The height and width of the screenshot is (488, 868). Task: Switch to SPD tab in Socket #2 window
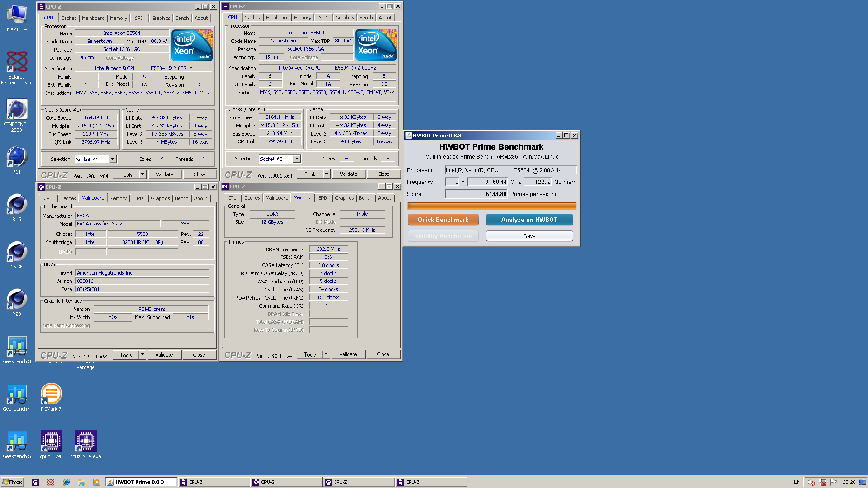click(x=323, y=18)
